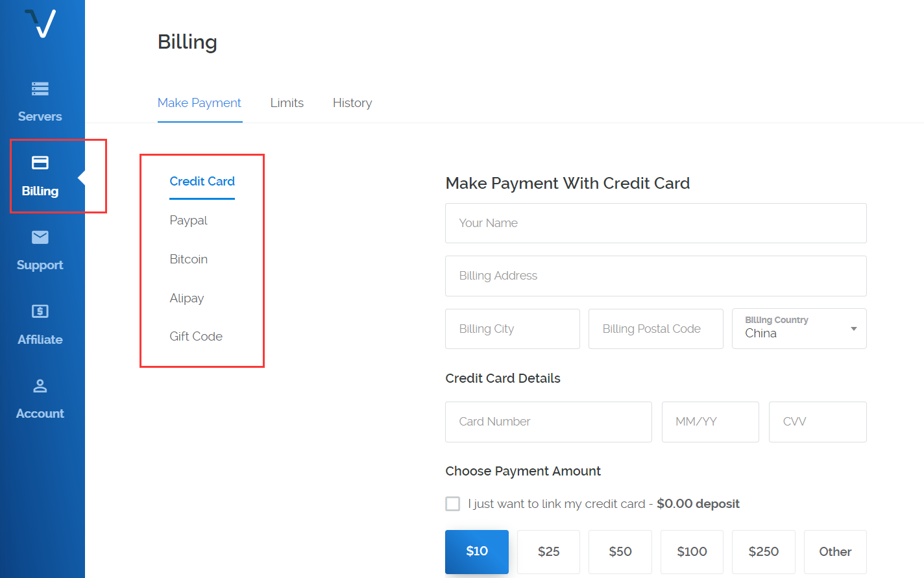Screen dimensions: 924x578
Task: Tick the link credit card only checkbox
Action: click(453, 504)
